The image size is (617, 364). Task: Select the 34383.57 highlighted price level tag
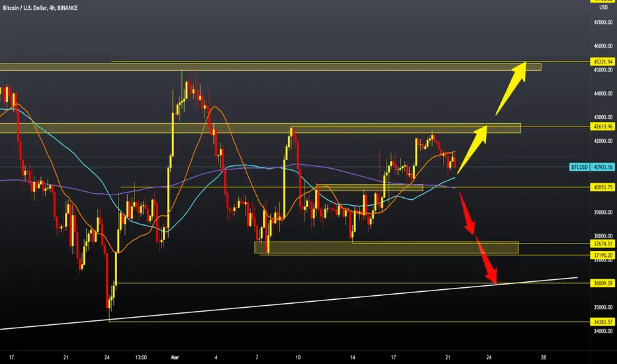[x=603, y=322]
